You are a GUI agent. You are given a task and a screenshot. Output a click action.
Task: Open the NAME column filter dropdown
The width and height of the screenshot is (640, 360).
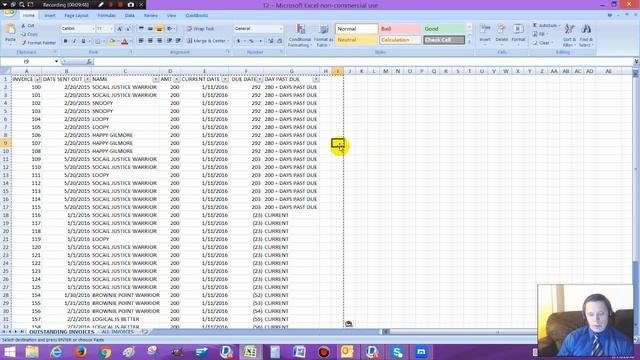point(156,79)
